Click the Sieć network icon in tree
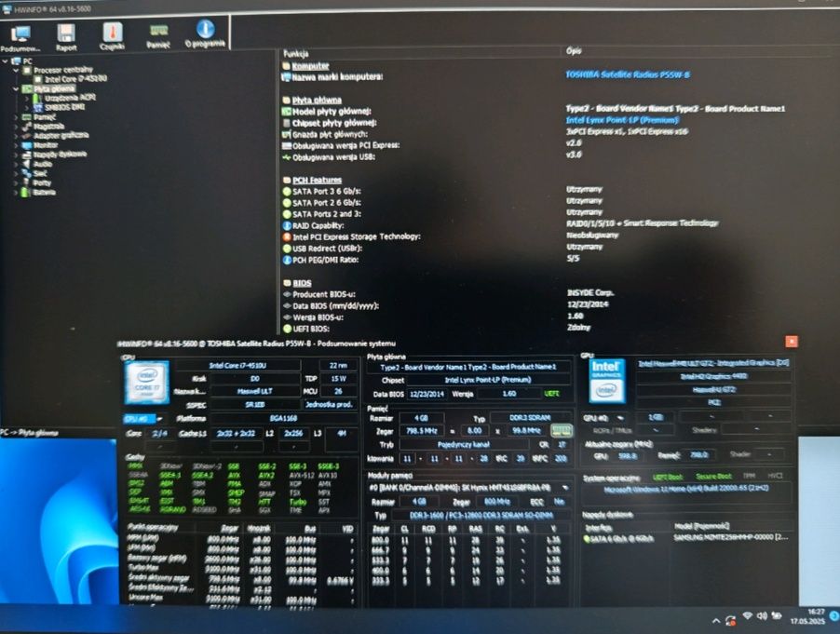Screen dimensions: 840x634 pos(26,173)
